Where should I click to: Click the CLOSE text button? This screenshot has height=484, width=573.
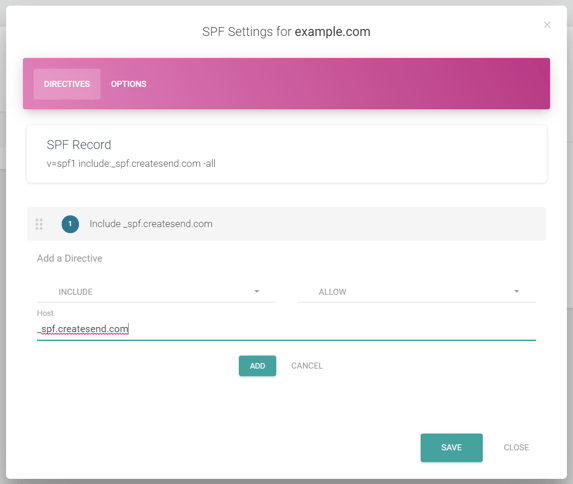(516, 447)
